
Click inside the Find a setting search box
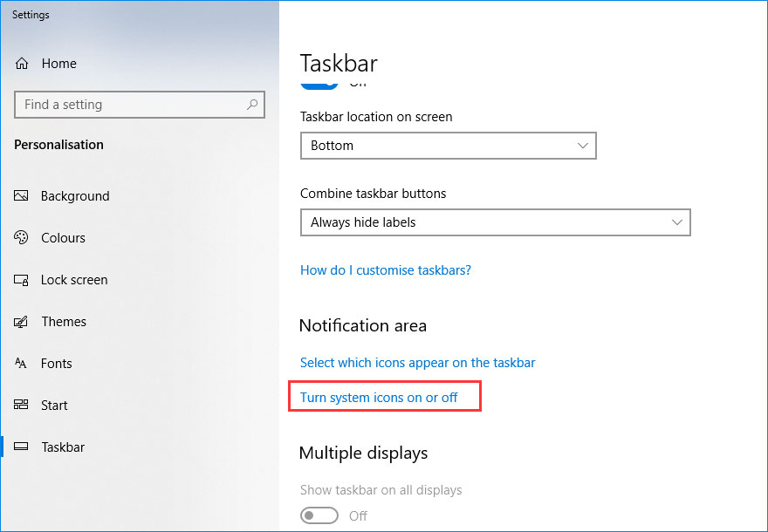[140, 105]
